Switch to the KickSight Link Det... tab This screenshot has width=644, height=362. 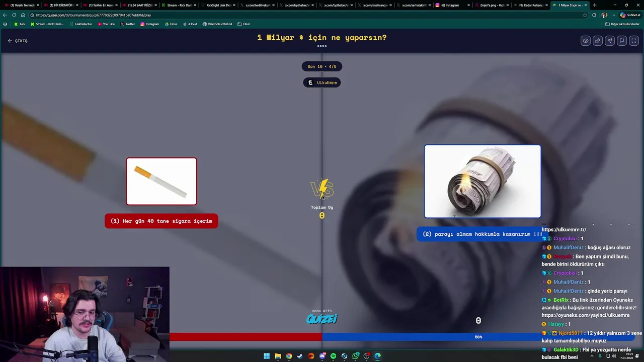pos(217,5)
